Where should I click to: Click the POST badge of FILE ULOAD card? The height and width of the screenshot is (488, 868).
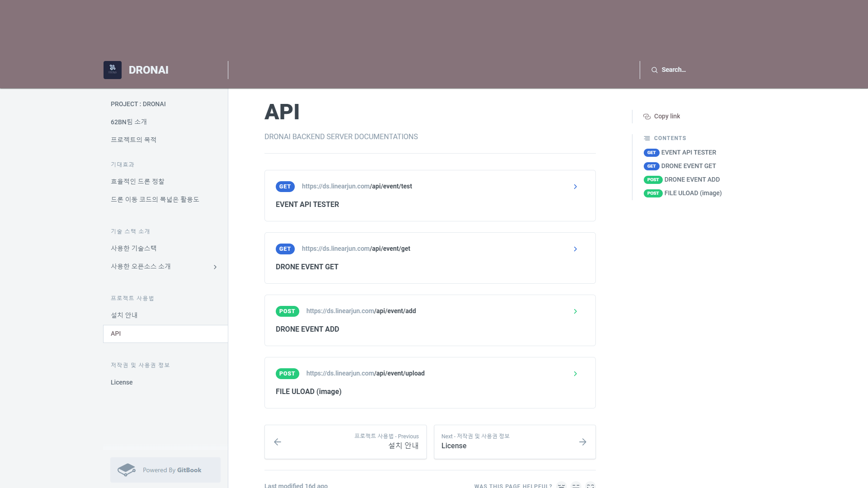pos(287,374)
